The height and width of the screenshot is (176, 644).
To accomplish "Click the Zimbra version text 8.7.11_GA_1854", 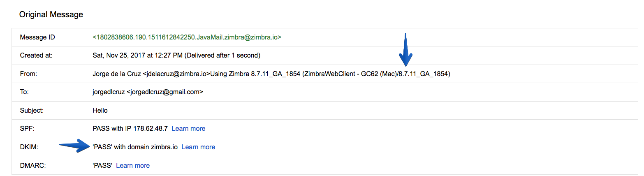I will 276,74.
